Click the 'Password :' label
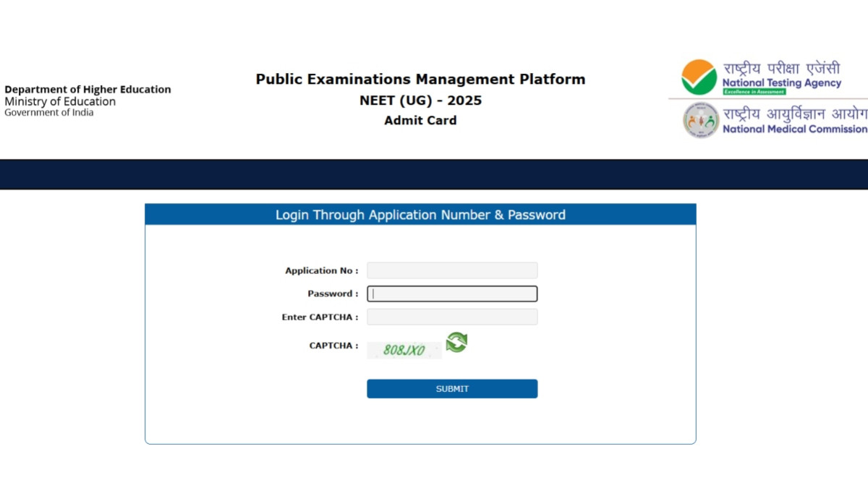868x488 pixels. pyautogui.click(x=333, y=294)
